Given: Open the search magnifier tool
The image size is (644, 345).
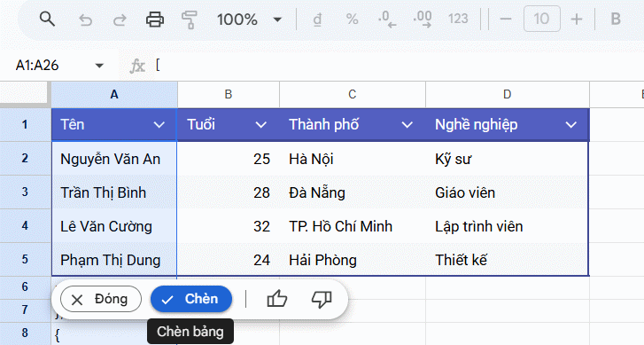Looking at the screenshot, I should click(47, 19).
